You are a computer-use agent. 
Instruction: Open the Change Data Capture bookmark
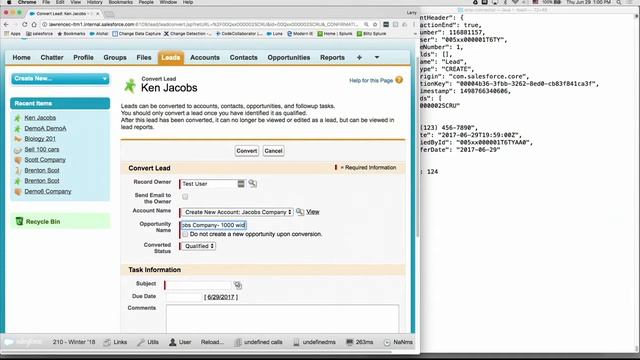click(136, 34)
